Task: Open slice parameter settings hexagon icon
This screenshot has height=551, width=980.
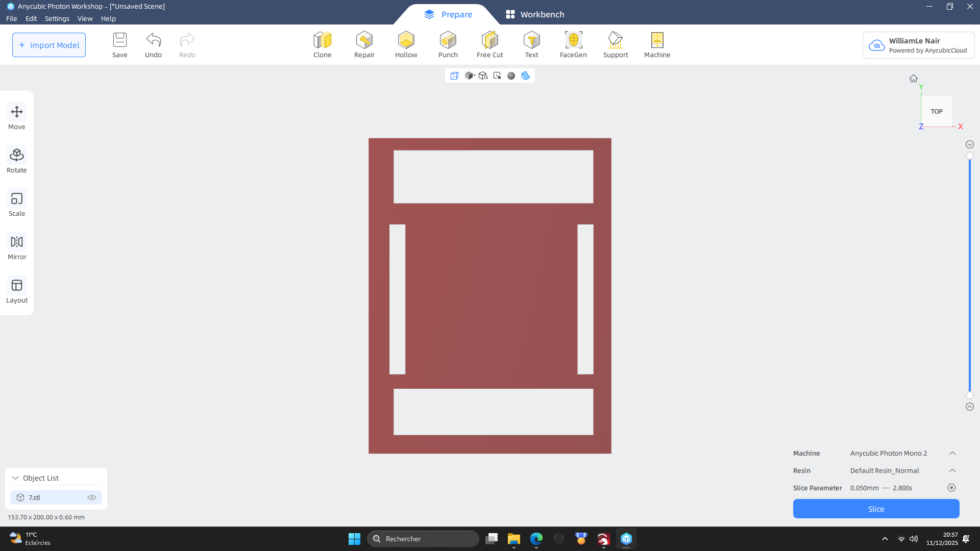Action: click(951, 488)
